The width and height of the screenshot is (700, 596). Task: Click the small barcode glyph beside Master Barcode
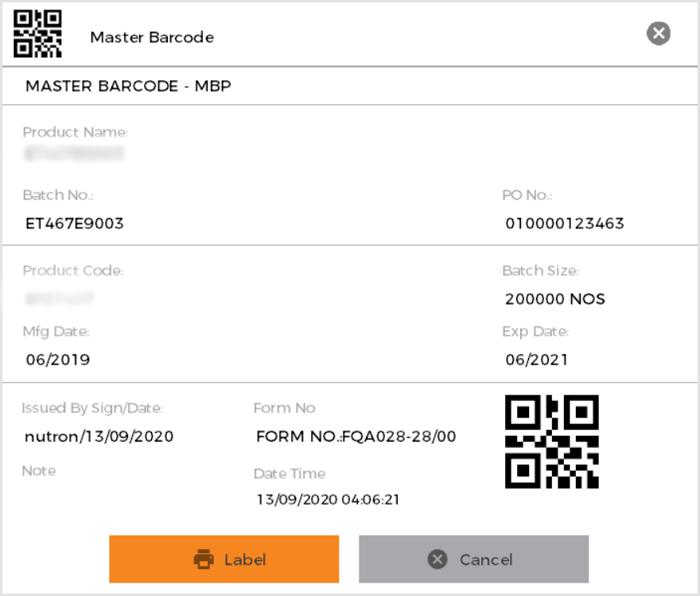tap(37, 33)
